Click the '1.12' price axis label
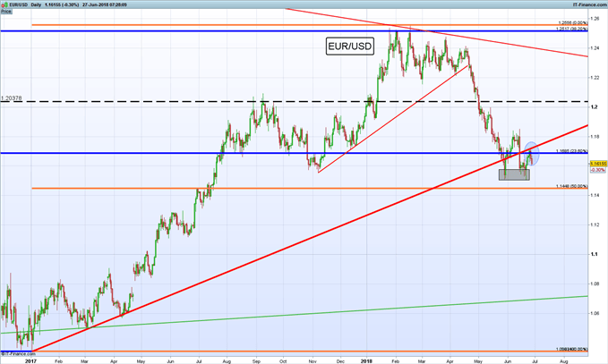Viewport: 608px width, 364px height. [595, 224]
